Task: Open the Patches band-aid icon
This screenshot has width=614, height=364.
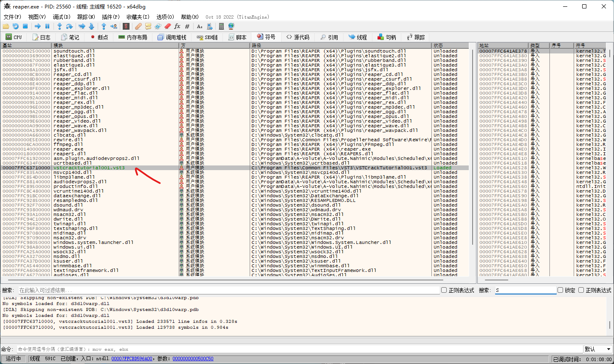Action: (x=138, y=26)
